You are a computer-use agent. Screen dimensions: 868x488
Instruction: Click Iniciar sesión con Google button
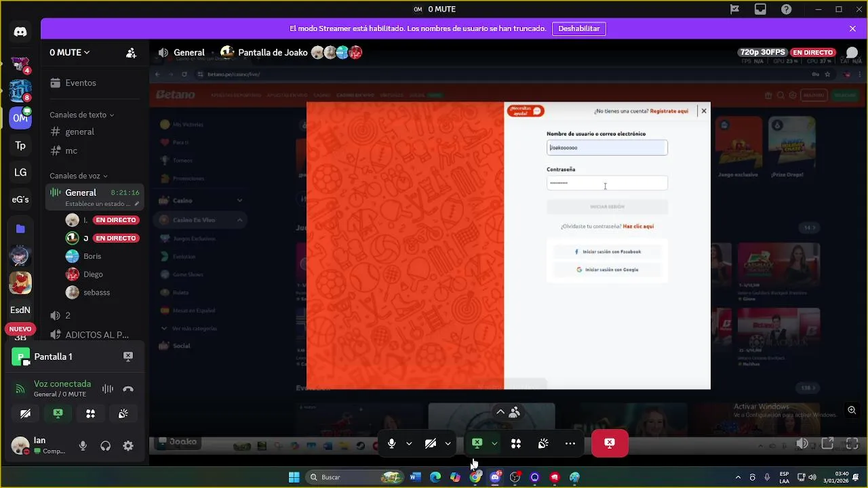(x=608, y=270)
